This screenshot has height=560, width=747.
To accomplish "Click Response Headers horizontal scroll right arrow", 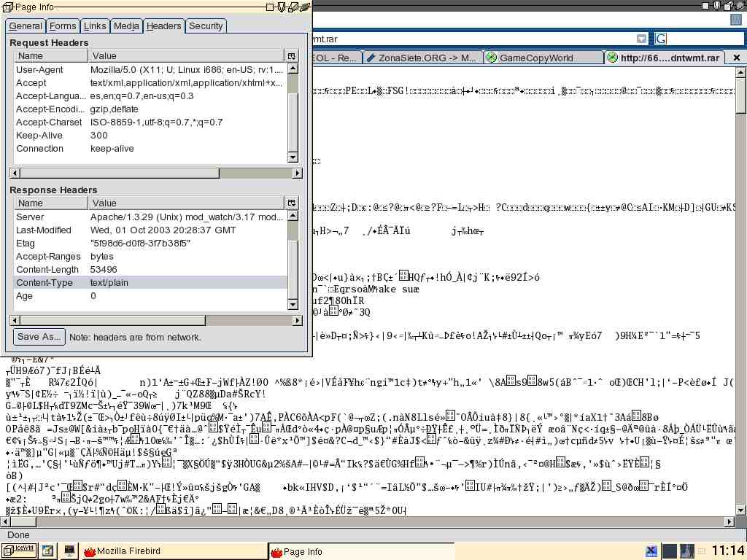I will (x=298, y=321).
